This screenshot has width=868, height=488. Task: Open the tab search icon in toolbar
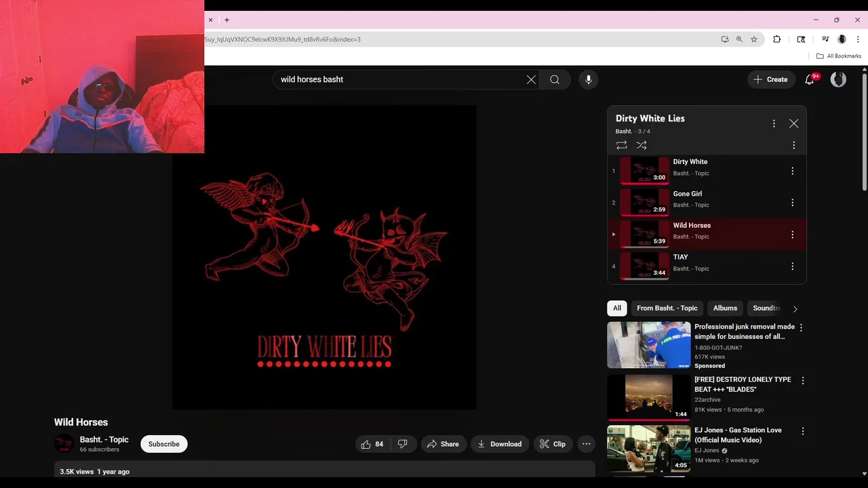[x=801, y=39]
